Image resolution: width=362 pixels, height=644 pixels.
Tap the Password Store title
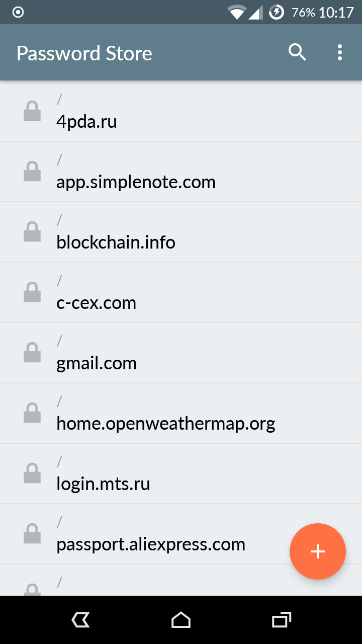click(x=84, y=53)
